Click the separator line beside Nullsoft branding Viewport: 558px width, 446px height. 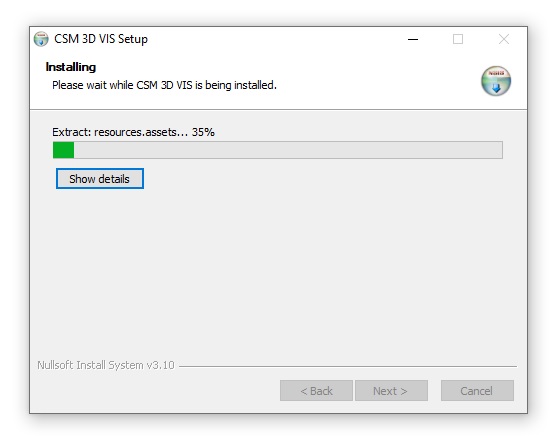click(x=348, y=366)
